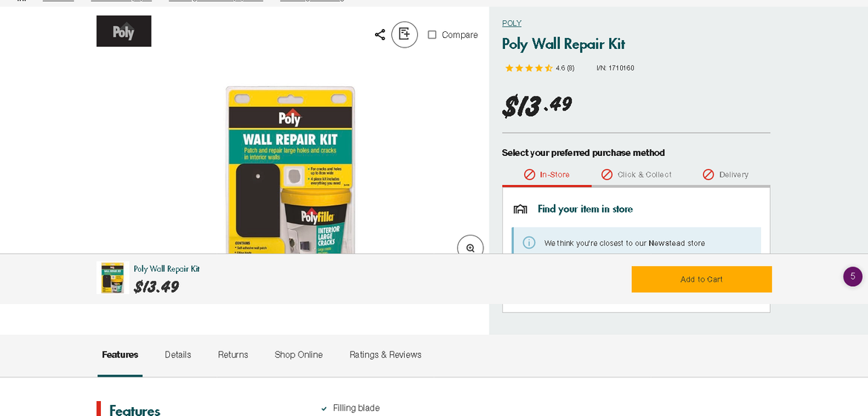Click the main Wall Repair Kit image
The height and width of the screenshot is (416, 868).
click(x=290, y=169)
